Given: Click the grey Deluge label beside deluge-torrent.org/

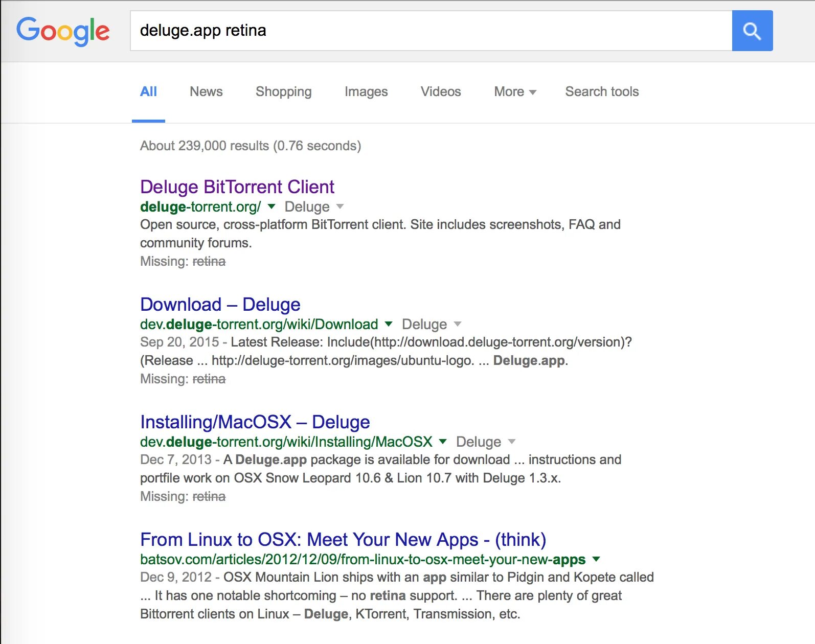Looking at the screenshot, I should point(307,206).
